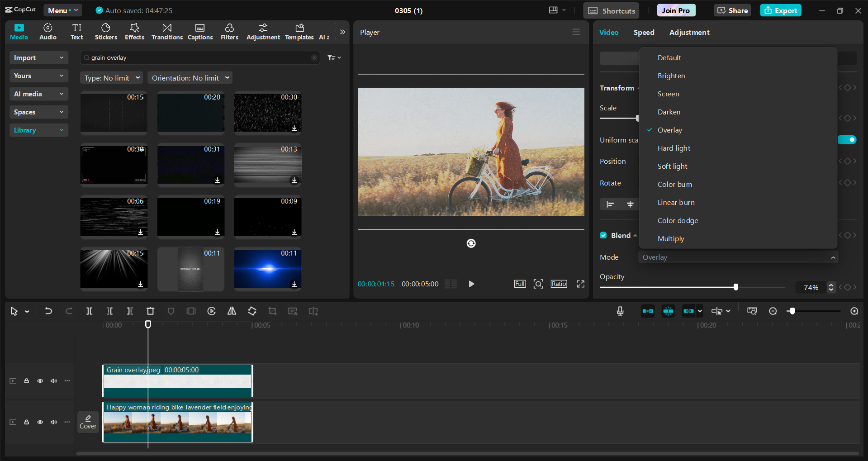Select the Record voiceover microphone icon
The height and width of the screenshot is (461, 868).
pos(620,311)
